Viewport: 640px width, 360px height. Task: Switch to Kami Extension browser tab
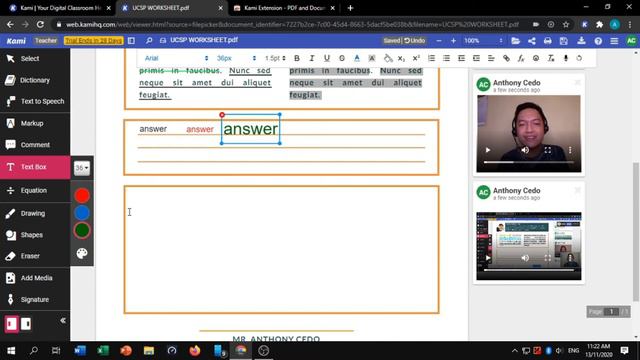pyautogui.click(x=284, y=8)
